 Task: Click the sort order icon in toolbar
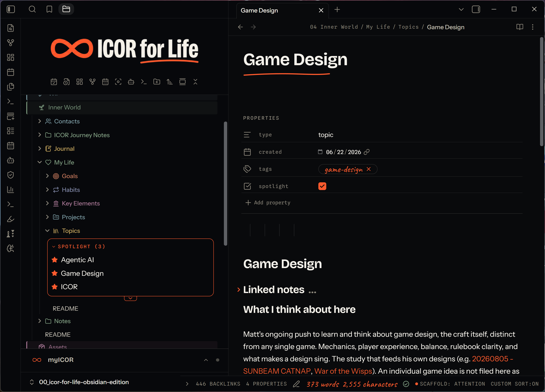pyautogui.click(x=170, y=82)
